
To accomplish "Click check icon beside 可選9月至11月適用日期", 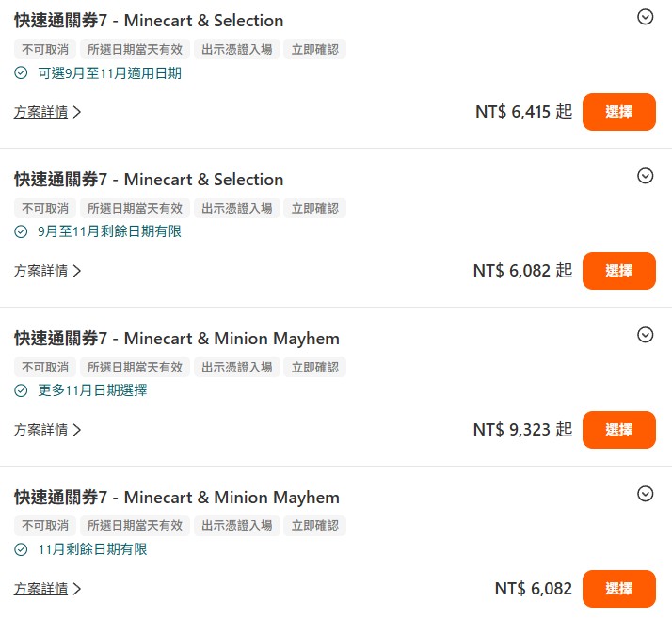I will click(22, 73).
